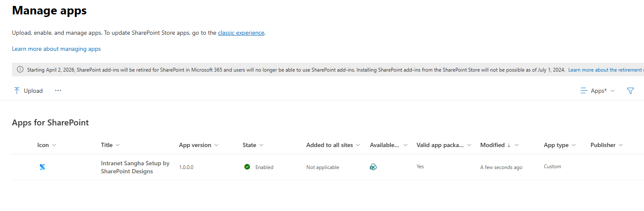Image resolution: width=644 pixels, height=211 pixels.
Task: Click the Apps for SharePoint heading
Action: tap(50, 123)
